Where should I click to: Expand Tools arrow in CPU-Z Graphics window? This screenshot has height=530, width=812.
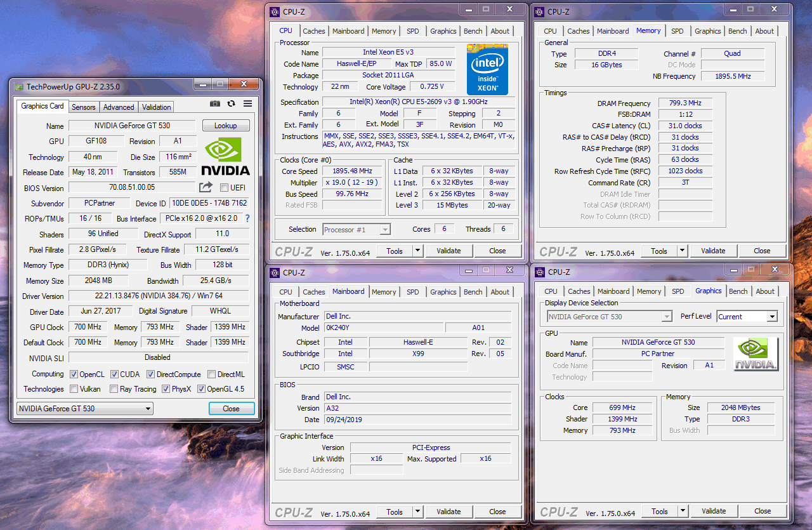(x=683, y=511)
